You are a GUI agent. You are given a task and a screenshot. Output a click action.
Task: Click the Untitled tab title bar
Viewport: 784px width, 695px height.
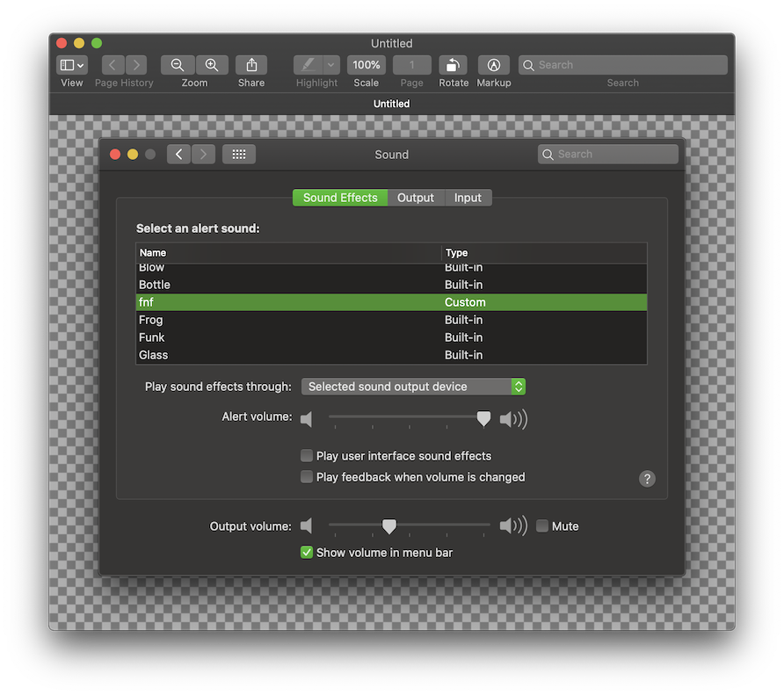(x=391, y=104)
